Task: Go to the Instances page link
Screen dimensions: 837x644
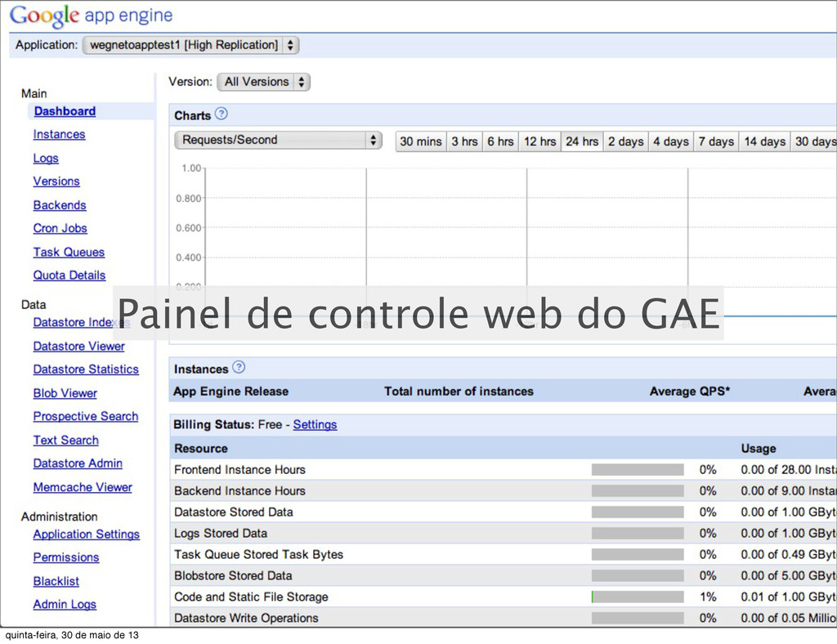Action: point(59,135)
